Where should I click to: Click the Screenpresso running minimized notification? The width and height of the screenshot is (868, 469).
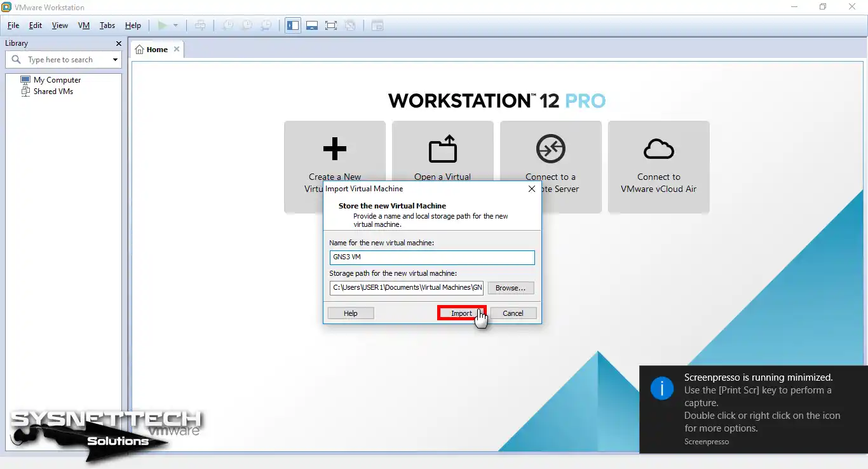[754, 409]
